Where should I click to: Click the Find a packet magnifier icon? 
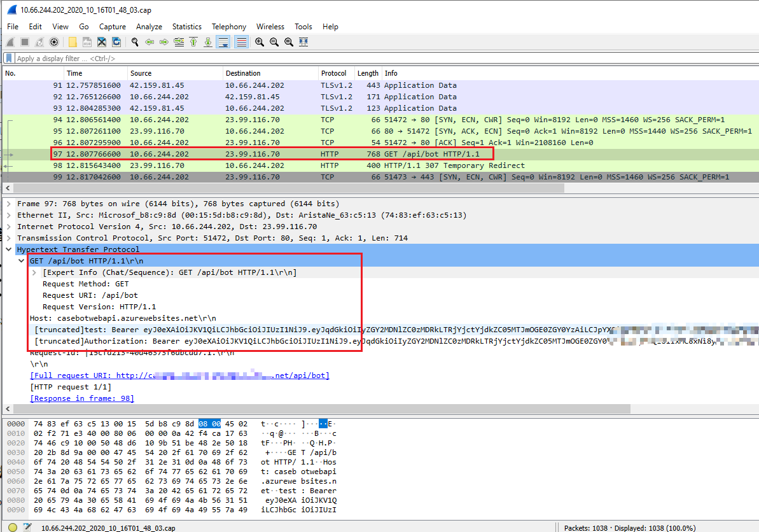click(135, 42)
